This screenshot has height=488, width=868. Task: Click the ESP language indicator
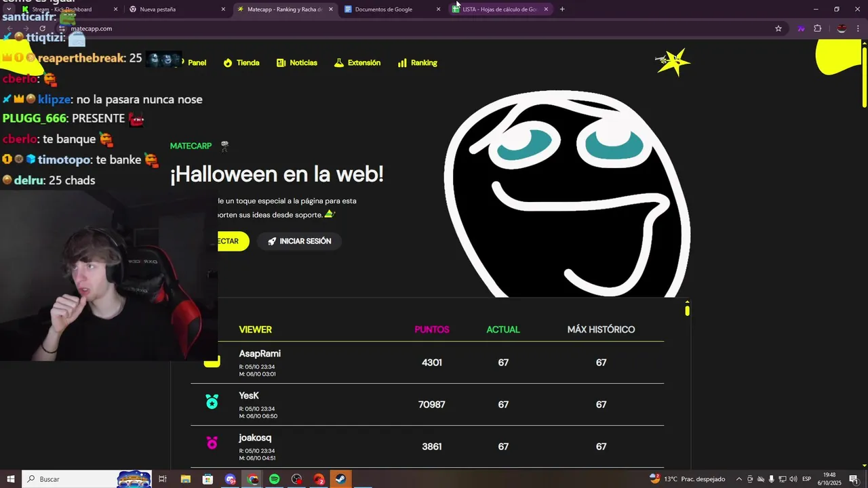click(806, 479)
